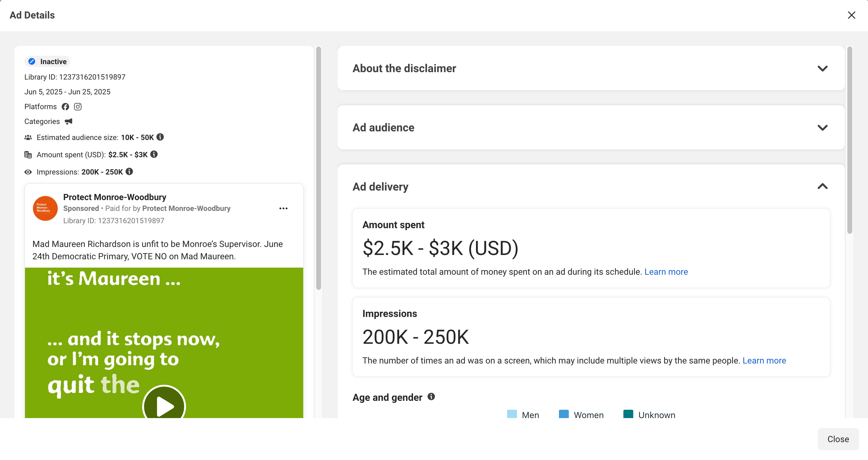
Task: Collapse the Ad delivery section
Action: pyautogui.click(x=822, y=187)
